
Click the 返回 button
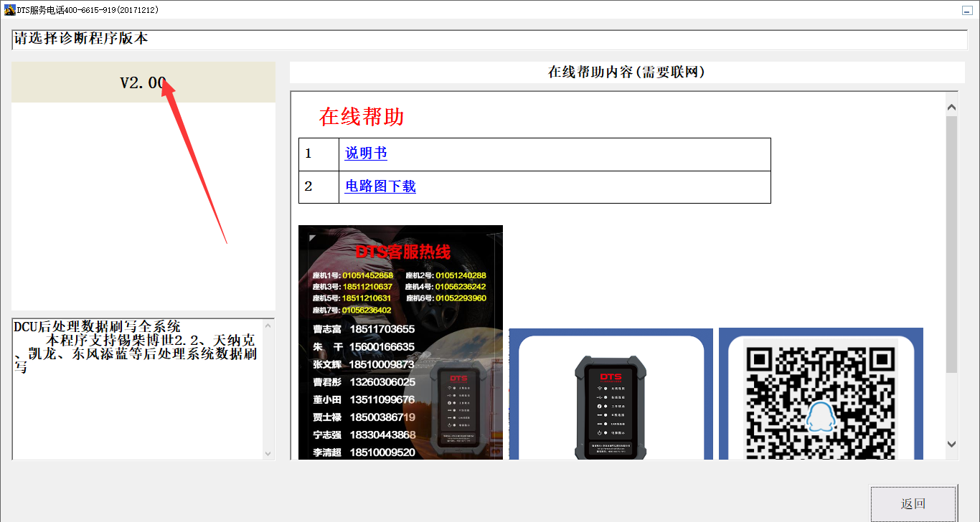[913, 503]
